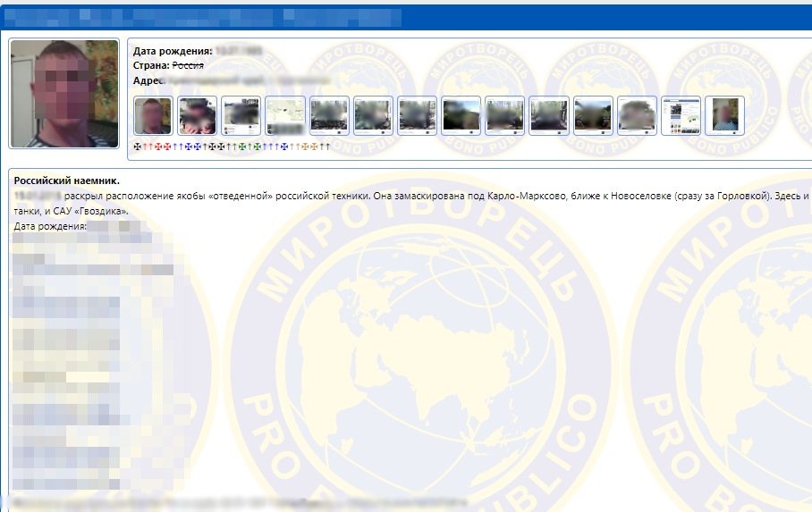
Task: Click the blurred link at page bottom
Action: [x=241, y=502]
